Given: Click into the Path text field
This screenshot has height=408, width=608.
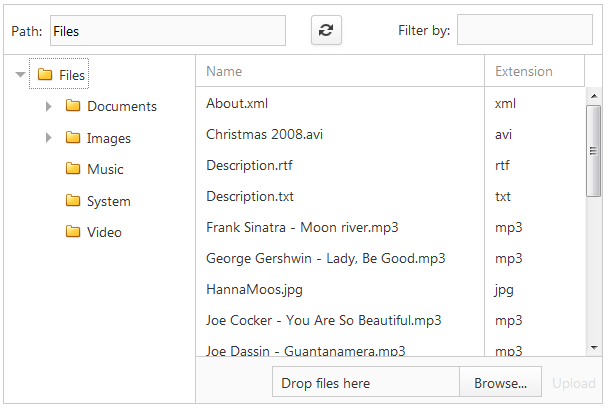Looking at the screenshot, I should (x=168, y=31).
